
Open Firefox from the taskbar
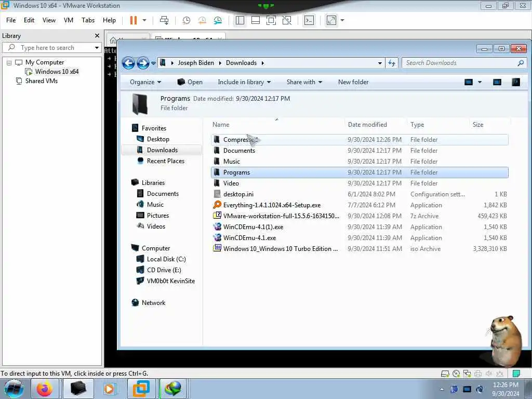pyautogui.click(x=45, y=389)
